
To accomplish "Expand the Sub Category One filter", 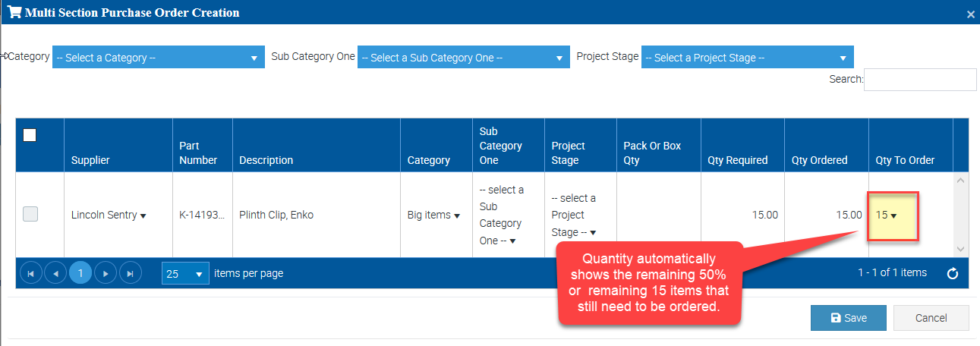I will 463,58.
